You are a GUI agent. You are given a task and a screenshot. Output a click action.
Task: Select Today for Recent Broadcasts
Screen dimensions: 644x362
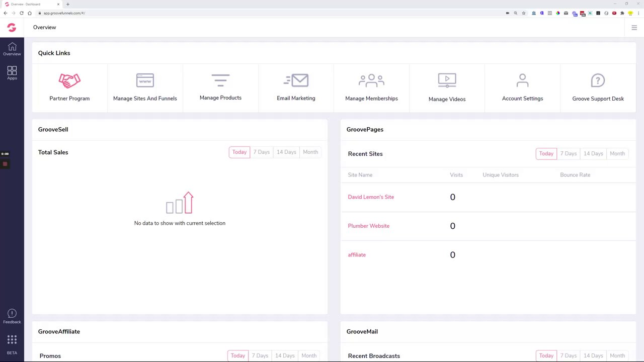(x=546, y=355)
